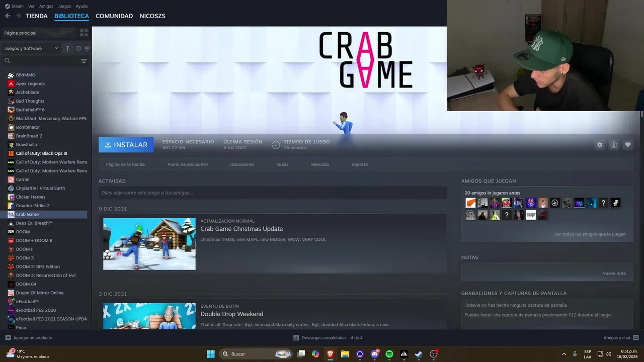Show hidden tray icons chevron

click(563, 354)
